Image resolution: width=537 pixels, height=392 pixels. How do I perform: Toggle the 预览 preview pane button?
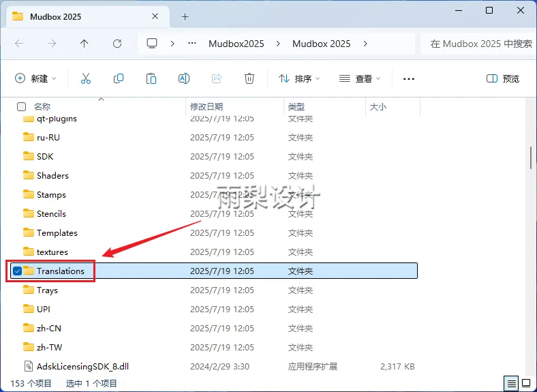tap(503, 78)
